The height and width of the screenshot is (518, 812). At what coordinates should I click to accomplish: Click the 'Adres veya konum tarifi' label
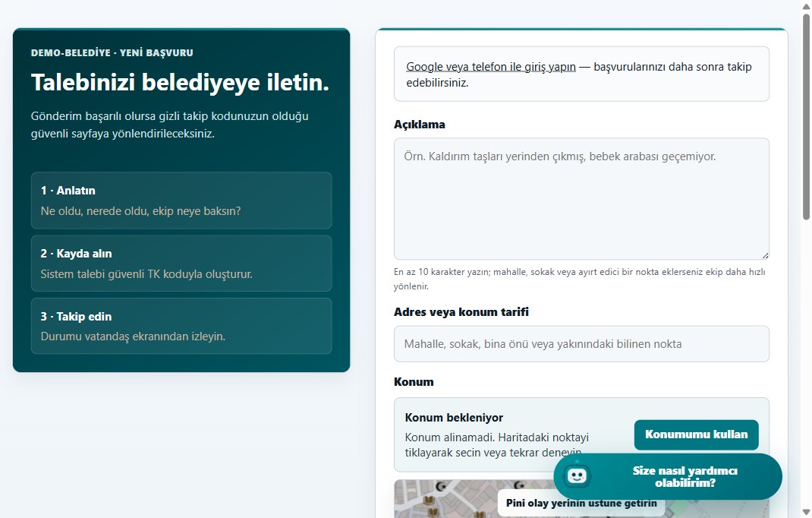[461, 312]
